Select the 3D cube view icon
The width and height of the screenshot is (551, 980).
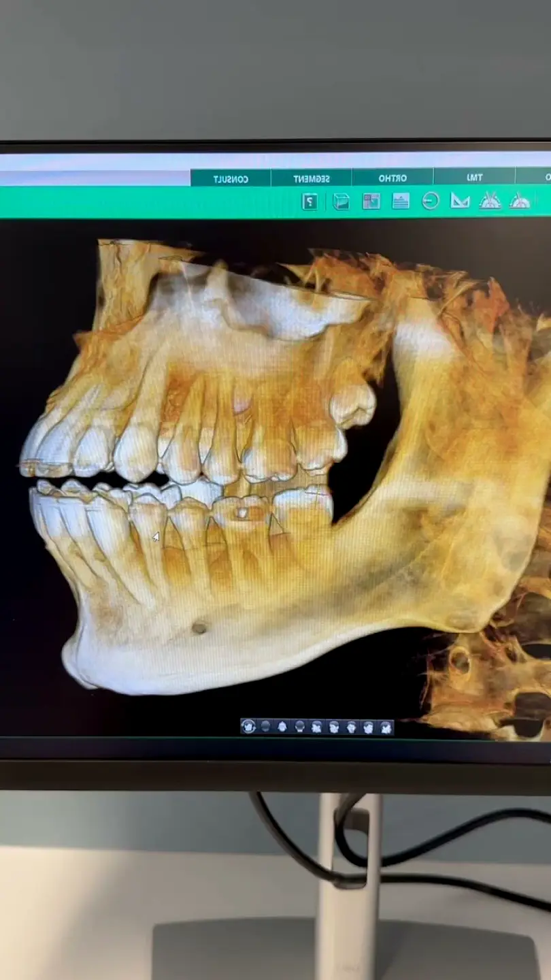341,201
